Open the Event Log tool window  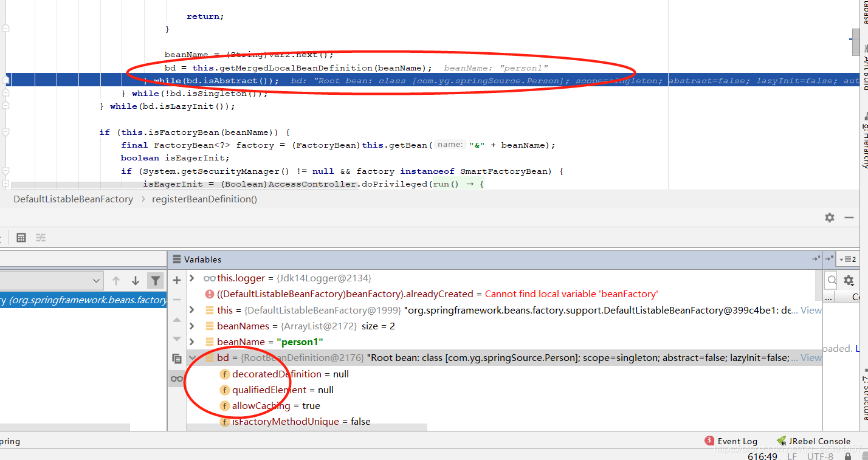click(731, 441)
